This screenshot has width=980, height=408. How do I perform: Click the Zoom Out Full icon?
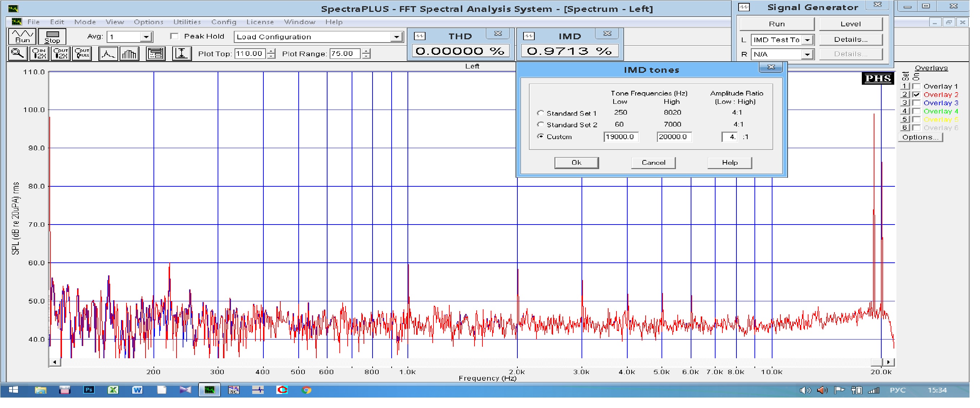tap(82, 54)
